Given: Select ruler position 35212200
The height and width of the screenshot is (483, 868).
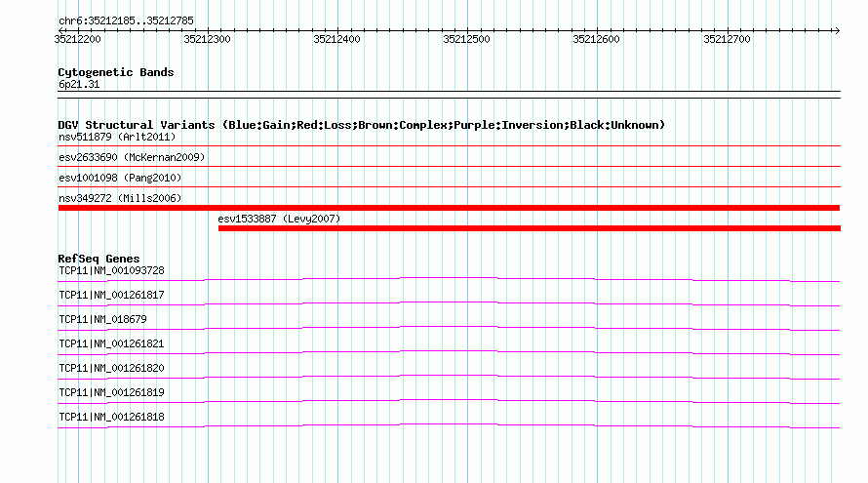Looking at the screenshot, I should pyautogui.click(x=77, y=39).
